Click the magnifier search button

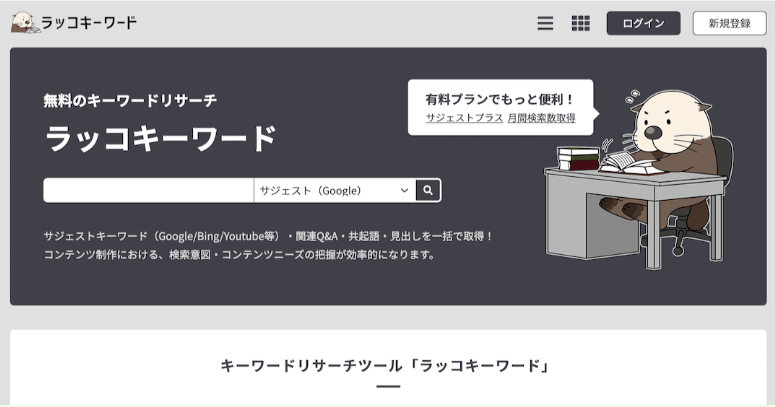coord(428,190)
